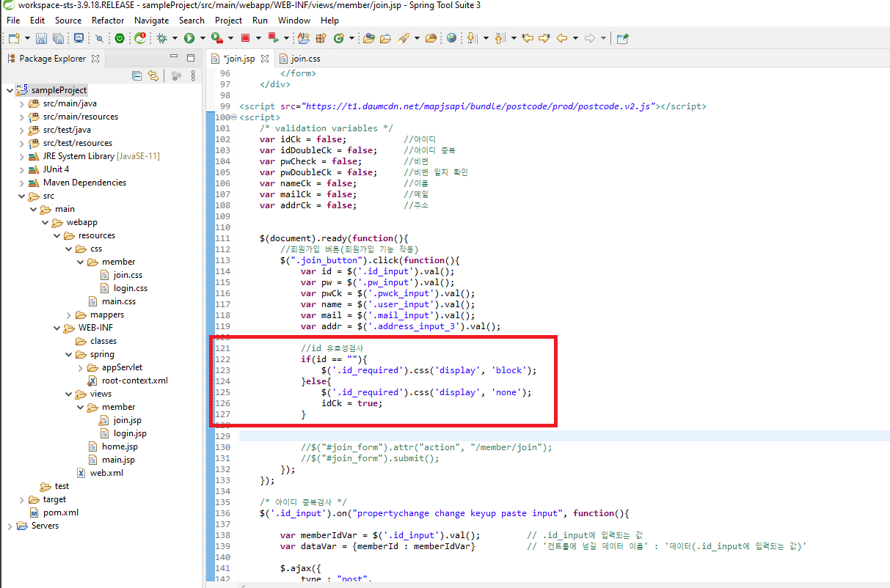
Task: Switch to the join.css editor tab
Action: (x=299, y=59)
